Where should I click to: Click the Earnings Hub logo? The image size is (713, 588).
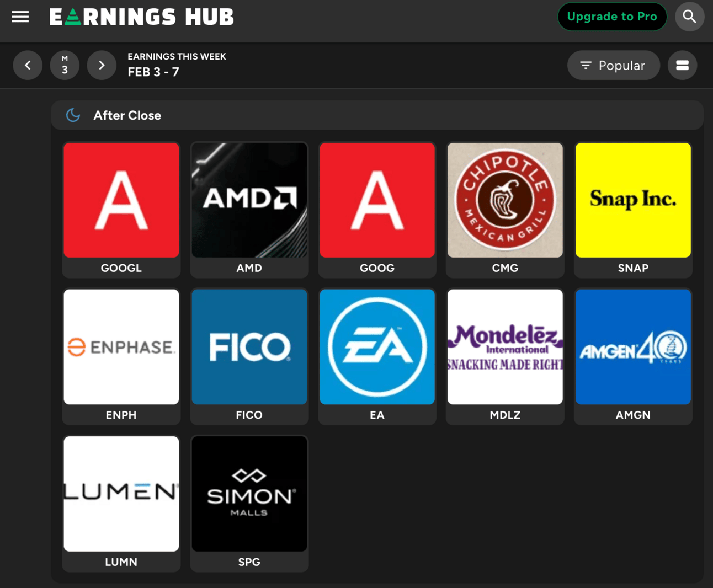(x=141, y=17)
